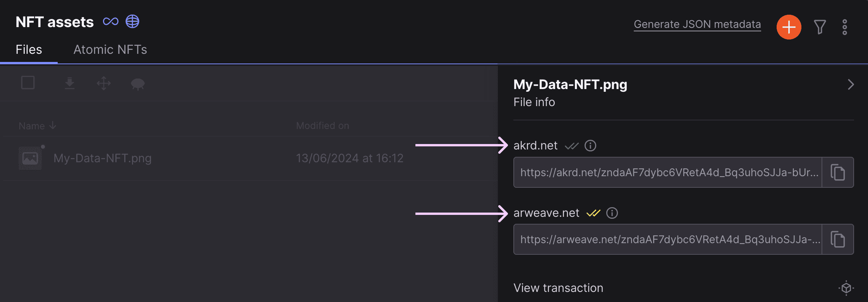
Task: Click the info icon next to arweave.net
Action: click(x=612, y=213)
